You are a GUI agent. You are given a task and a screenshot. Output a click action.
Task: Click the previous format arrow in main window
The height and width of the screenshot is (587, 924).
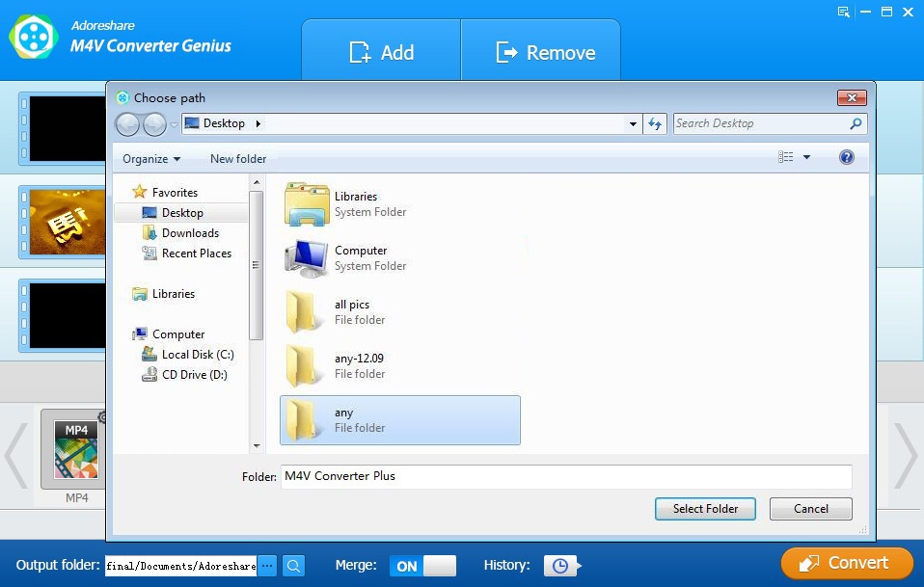(16, 455)
